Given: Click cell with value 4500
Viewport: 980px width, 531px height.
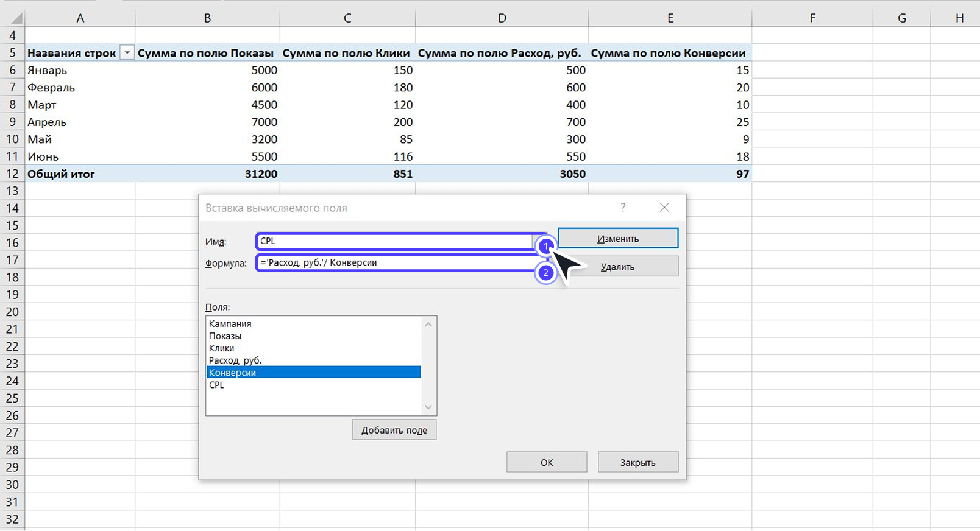Looking at the screenshot, I should coord(208,105).
